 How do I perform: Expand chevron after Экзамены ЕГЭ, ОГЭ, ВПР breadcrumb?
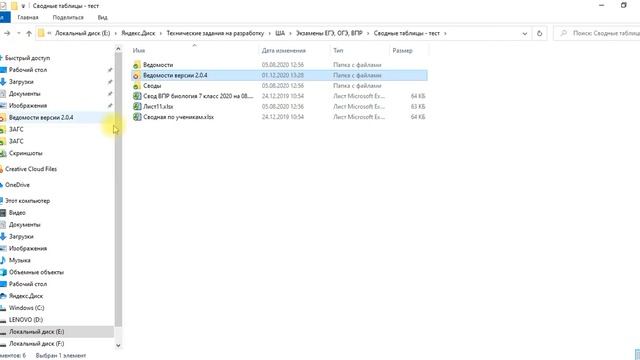coord(368,33)
